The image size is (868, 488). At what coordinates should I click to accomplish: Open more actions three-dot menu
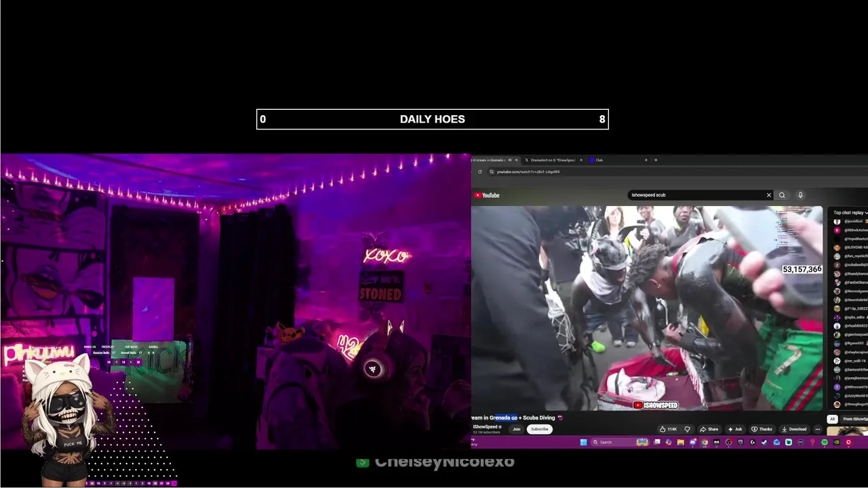(x=818, y=429)
